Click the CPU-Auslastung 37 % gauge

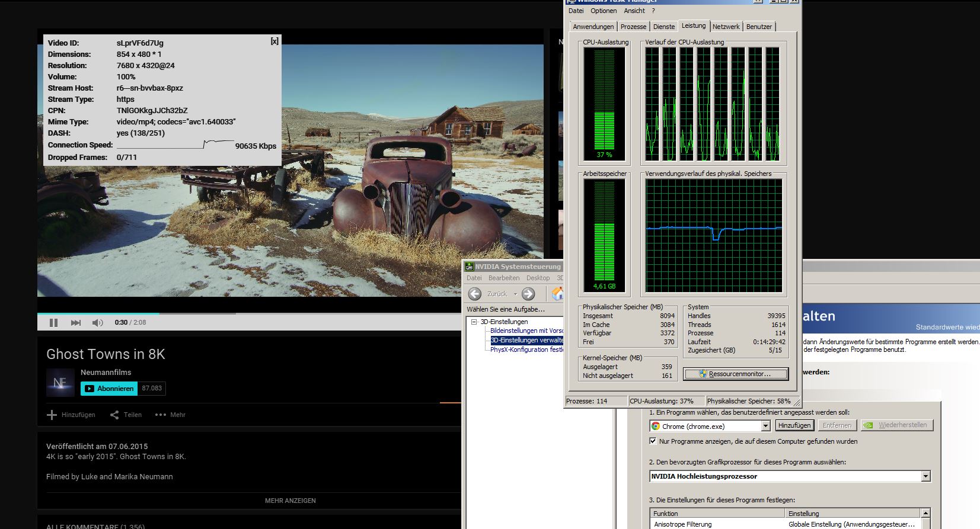(x=604, y=104)
